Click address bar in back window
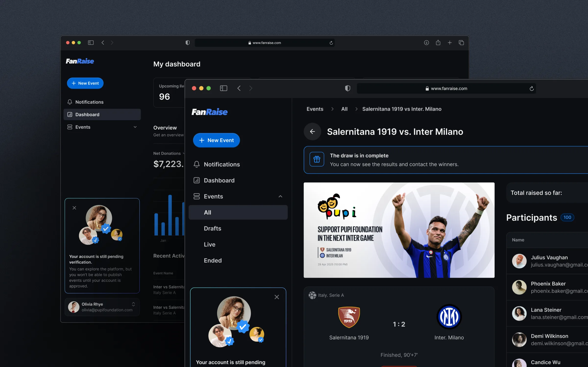Screen dimensions: 588x367 265,43
